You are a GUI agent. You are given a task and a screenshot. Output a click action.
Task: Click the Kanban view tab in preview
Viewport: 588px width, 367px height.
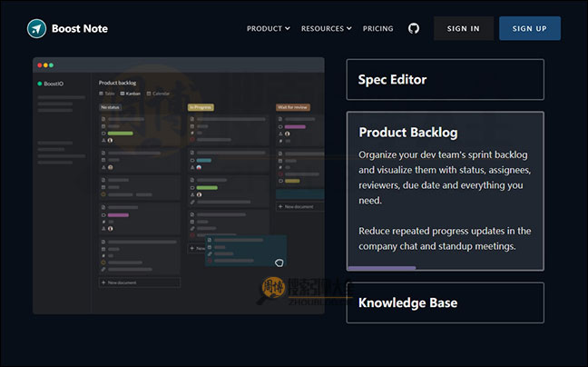tap(130, 94)
